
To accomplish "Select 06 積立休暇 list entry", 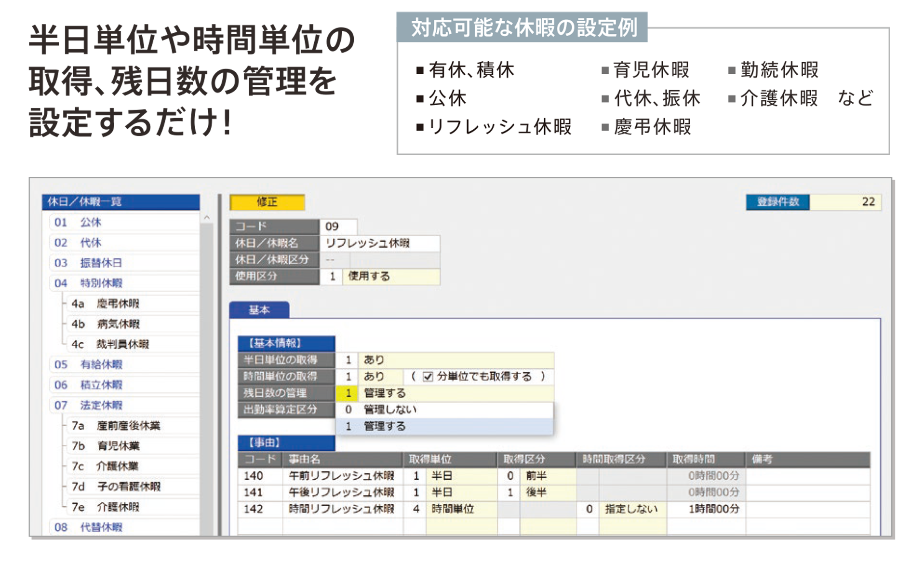I will coord(124,385).
